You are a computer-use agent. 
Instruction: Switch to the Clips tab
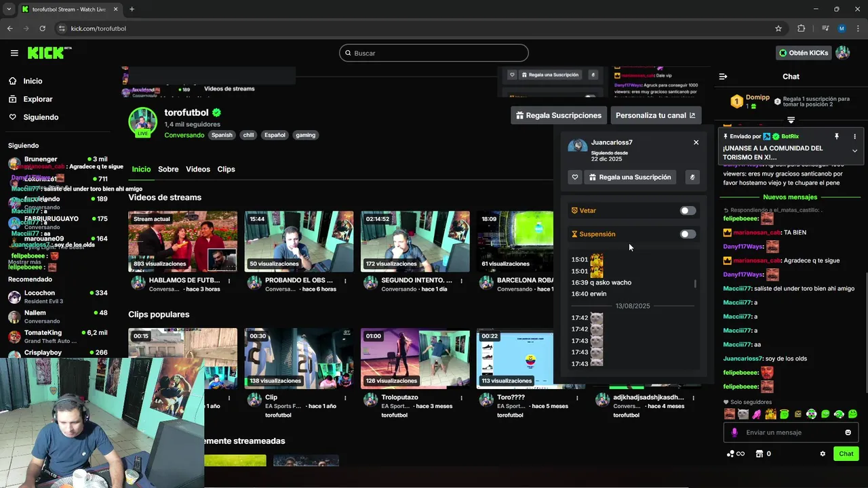tap(226, 169)
